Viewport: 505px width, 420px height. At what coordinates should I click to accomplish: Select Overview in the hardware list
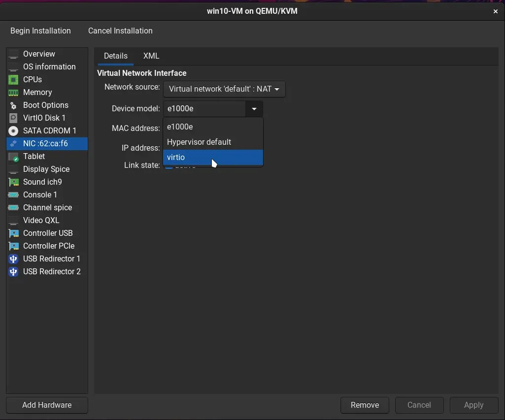47,54
